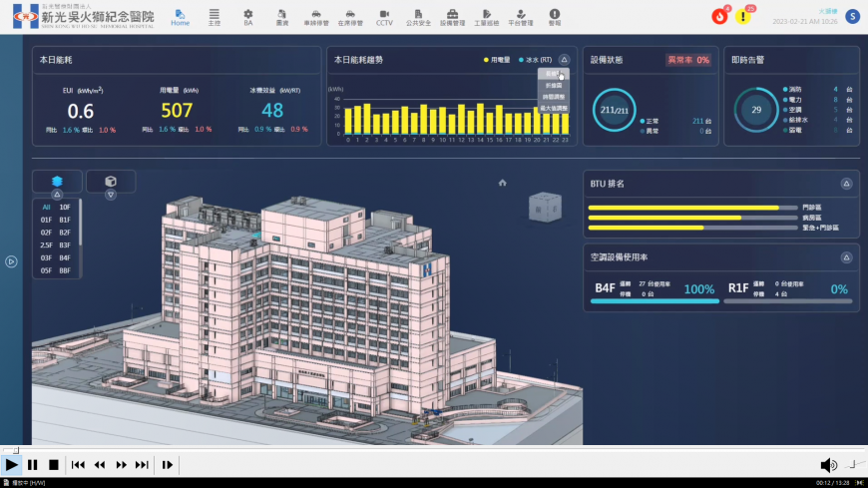Choose 折線圖 from the chart dropdown menu
This screenshot has width=868, height=488.
554,85
